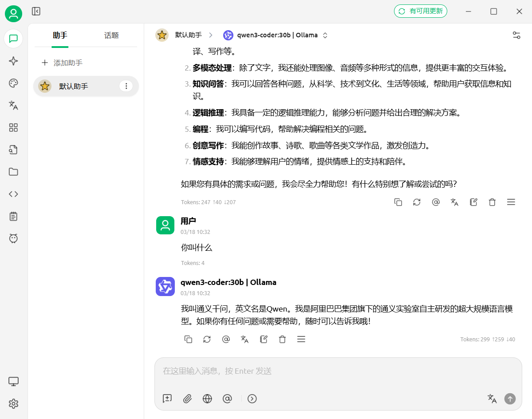This screenshot has height=419, width=532.
Task: Click the attachment paperclip icon in input bar
Action: tap(187, 399)
